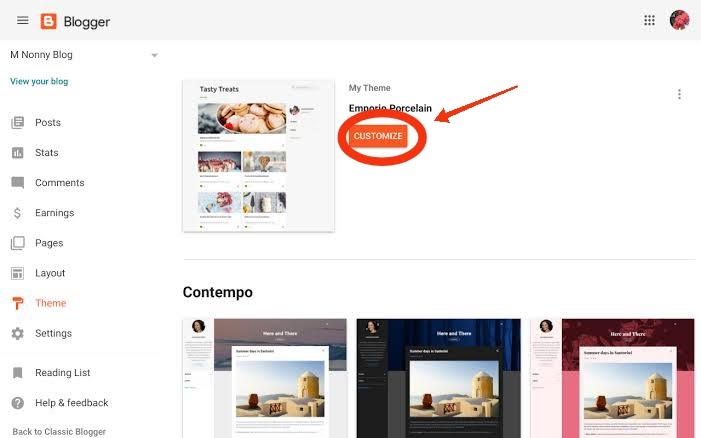Open Help & feedback
This screenshot has height=438, width=701.
coord(72,403)
